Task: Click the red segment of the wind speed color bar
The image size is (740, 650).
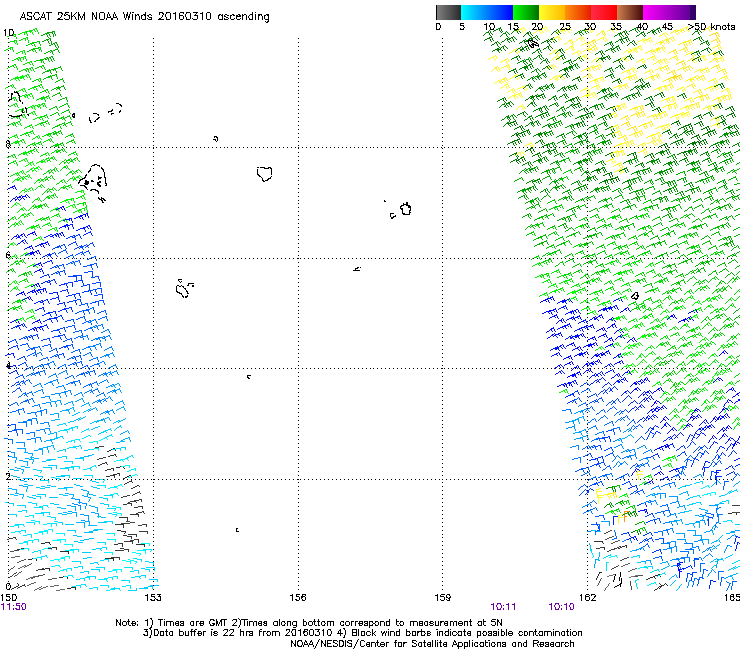Action: tap(604, 12)
